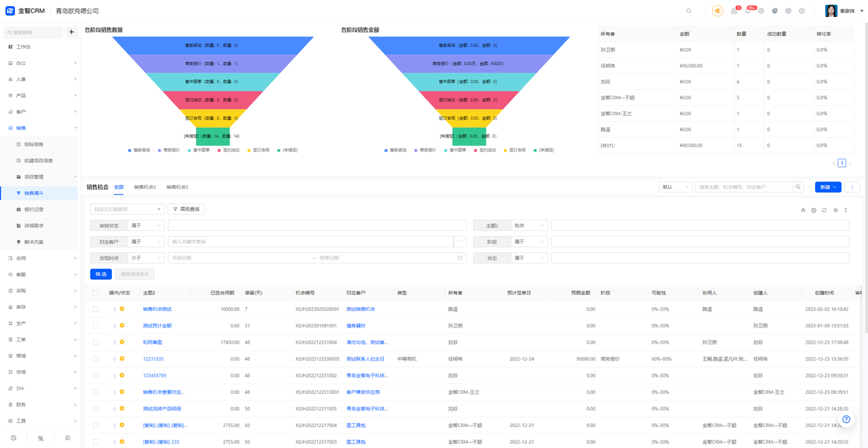Open the notification bell with 99+ badge
This screenshot has width=868, height=448.
[747, 11]
